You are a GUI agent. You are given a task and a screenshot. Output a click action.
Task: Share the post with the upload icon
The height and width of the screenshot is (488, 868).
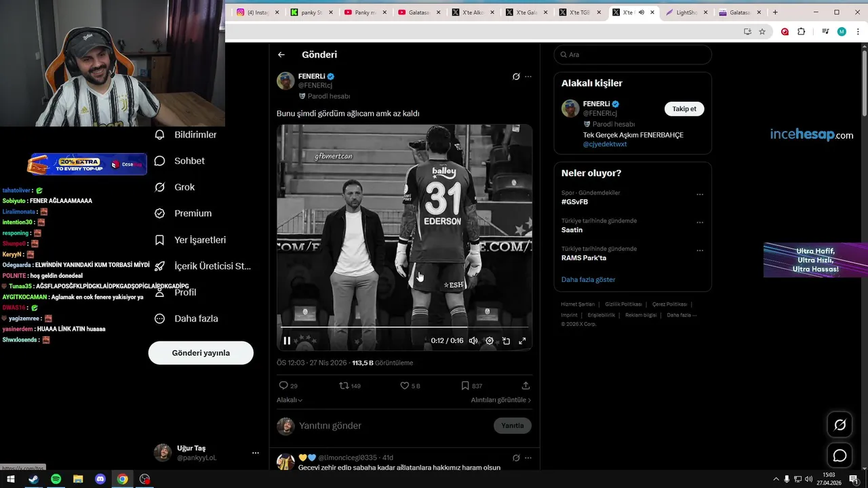(x=526, y=386)
